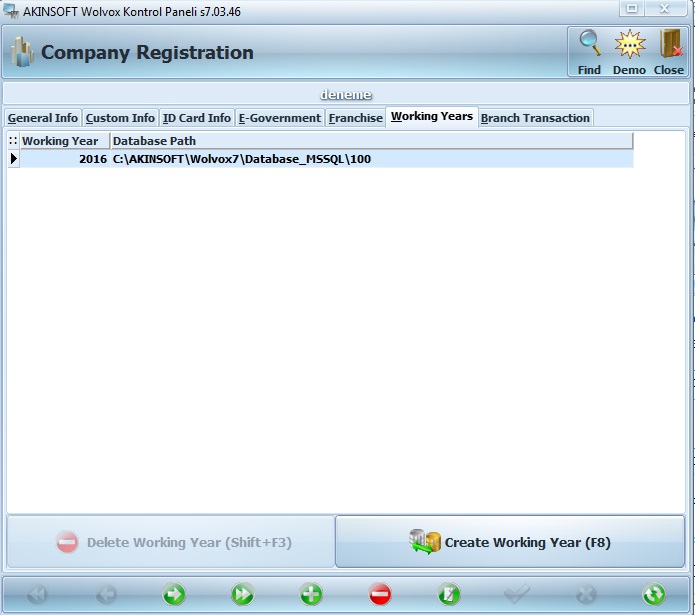Open the Custom Info tab
The image size is (695, 615).
point(120,118)
